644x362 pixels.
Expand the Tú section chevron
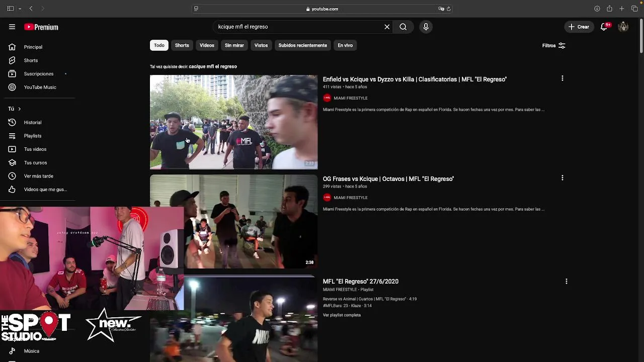(20, 109)
